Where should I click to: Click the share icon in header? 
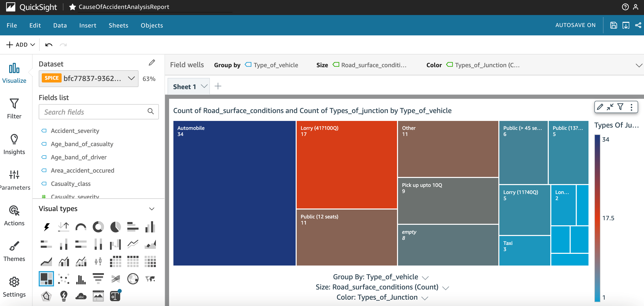pyautogui.click(x=638, y=25)
